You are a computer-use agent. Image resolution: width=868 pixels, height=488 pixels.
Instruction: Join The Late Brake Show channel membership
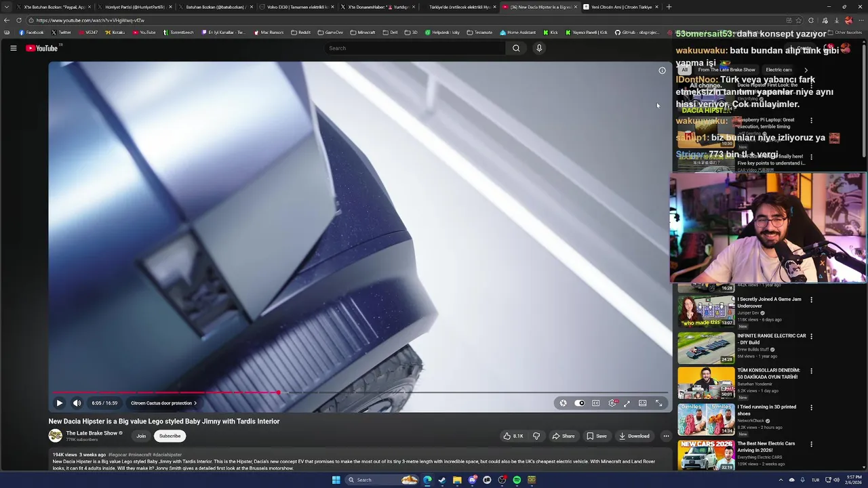[x=141, y=436]
